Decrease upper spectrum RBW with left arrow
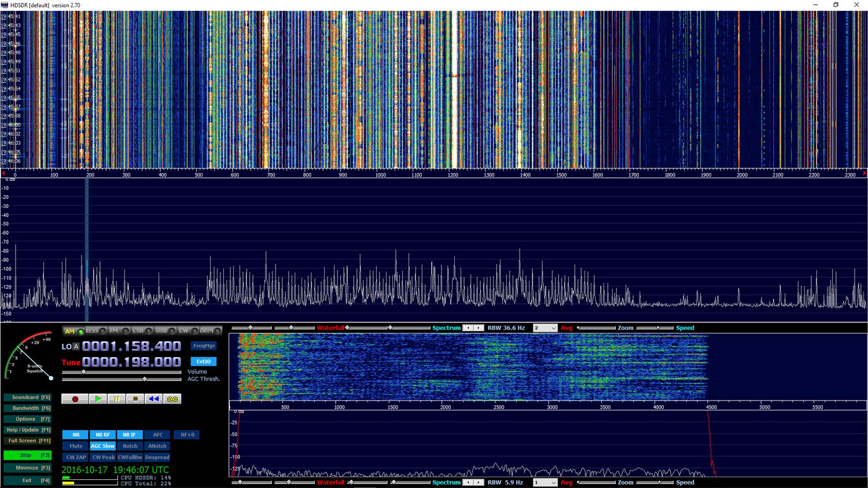The image size is (868, 488). [468, 328]
